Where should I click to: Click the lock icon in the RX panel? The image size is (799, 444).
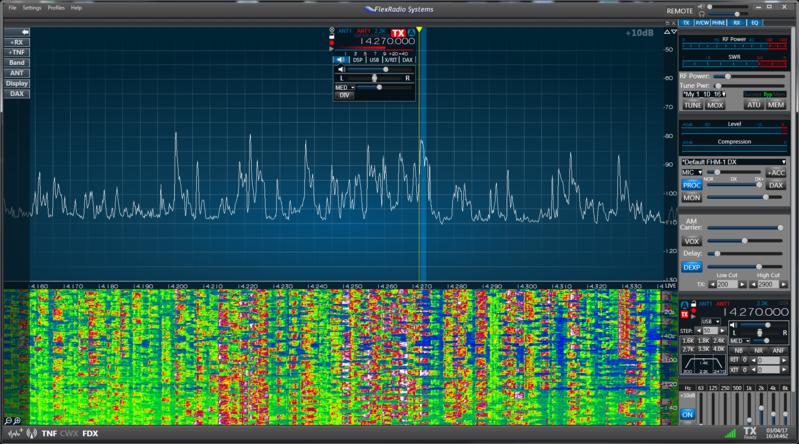(x=693, y=304)
